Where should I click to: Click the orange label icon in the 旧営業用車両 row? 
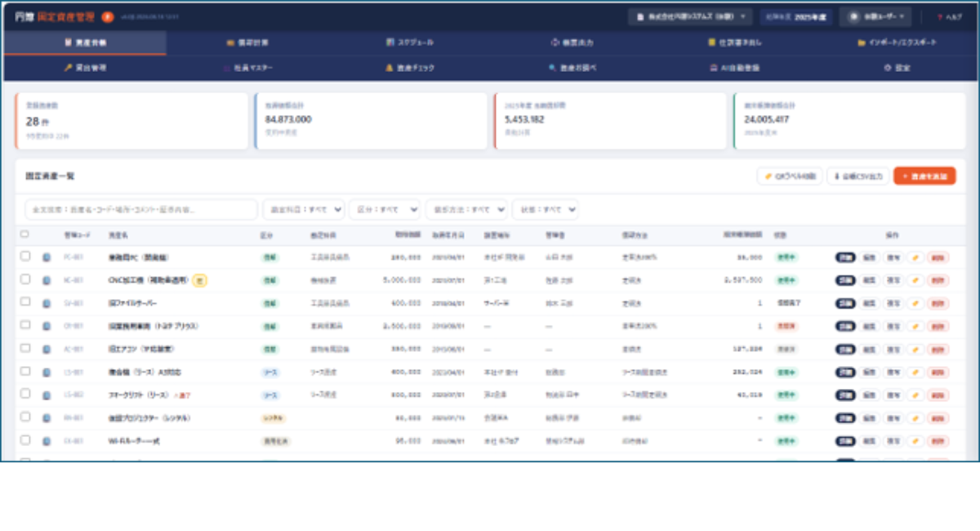(915, 325)
